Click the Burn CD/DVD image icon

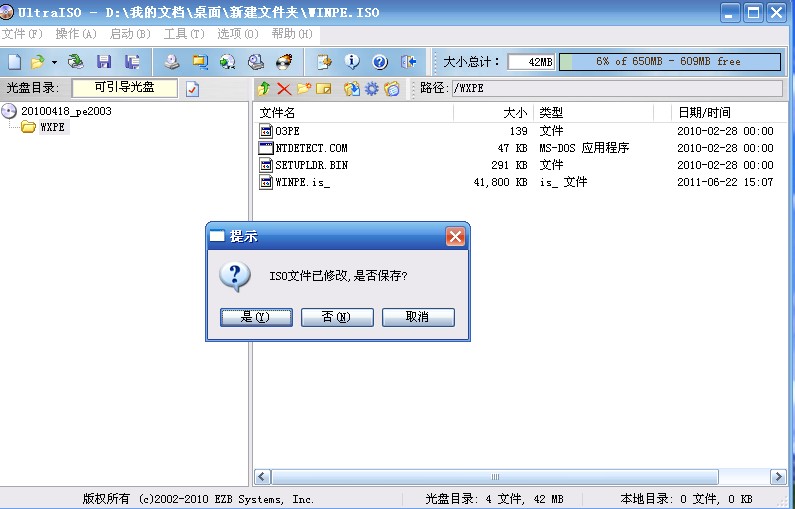284,62
